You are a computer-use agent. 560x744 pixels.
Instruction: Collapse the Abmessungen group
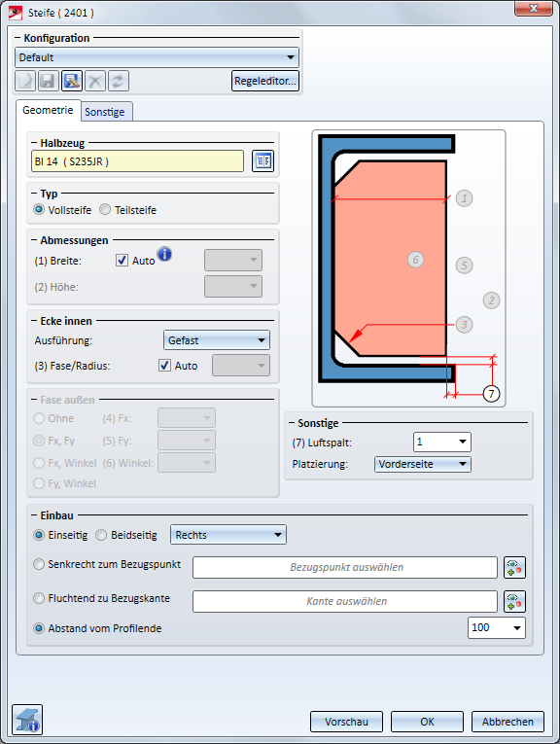(34, 240)
